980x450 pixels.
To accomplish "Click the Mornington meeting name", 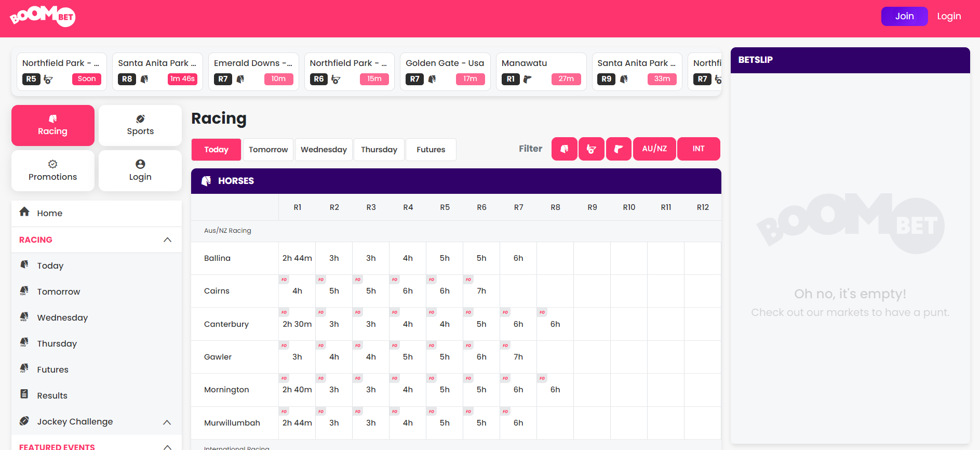I will pyautogui.click(x=226, y=390).
